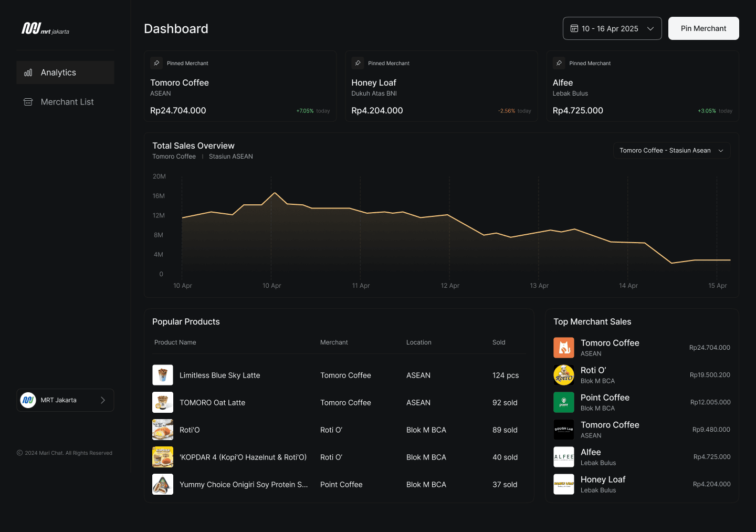Click the Point Coffee green logo
The width and height of the screenshot is (756, 532).
pos(564,402)
